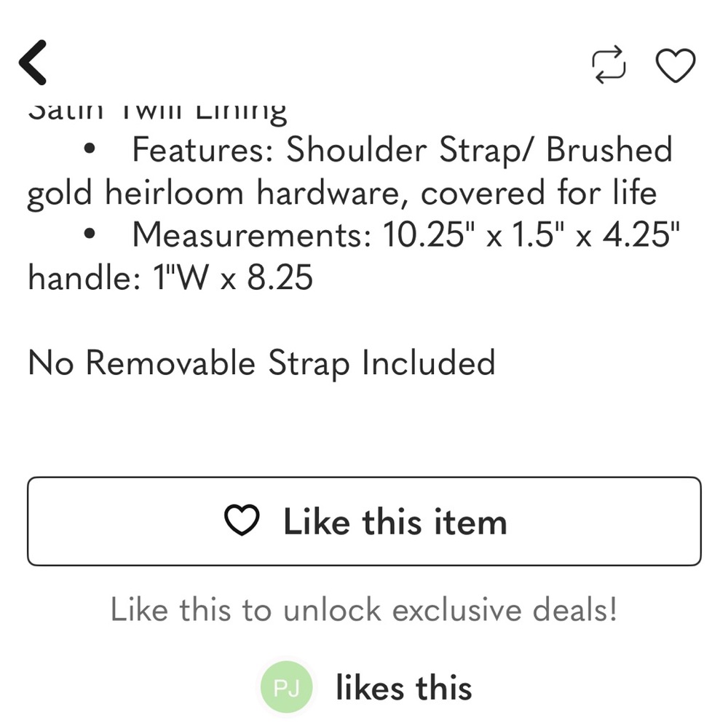Viewport: 728px width, 728px height.
Task: Tap the 'handle: 1"W x 8.25' line
Action: click(x=170, y=277)
